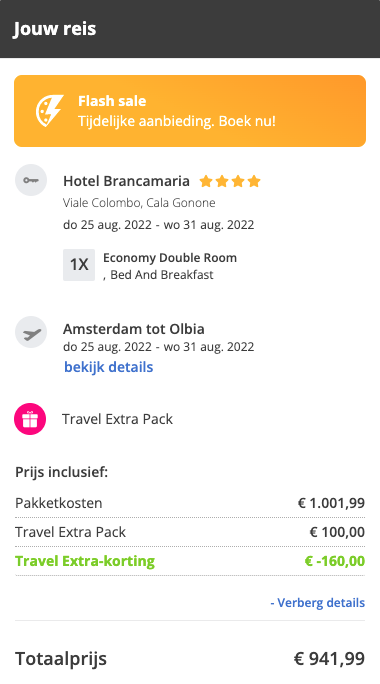This screenshot has width=380, height=684.
Task: Click the 1X room quantity badge
Action: pos(79,265)
